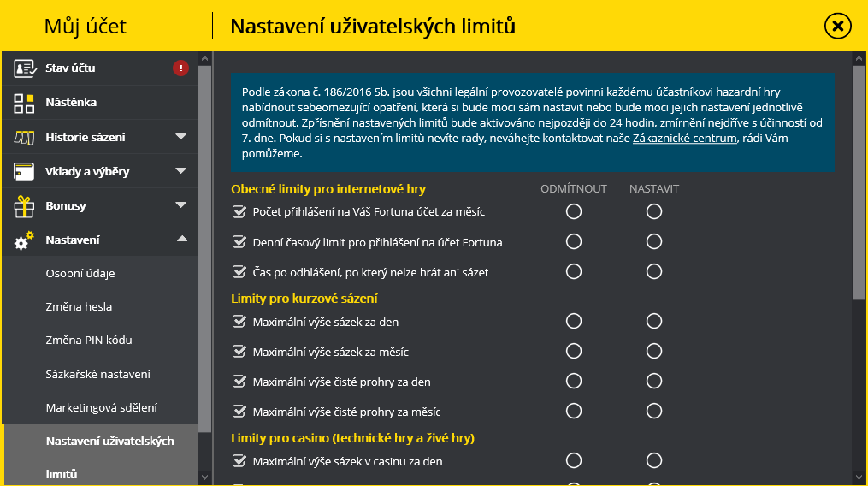Click the red alert badge on Stav účtu
Screen dimensions: 868x486
(x=180, y=68)
